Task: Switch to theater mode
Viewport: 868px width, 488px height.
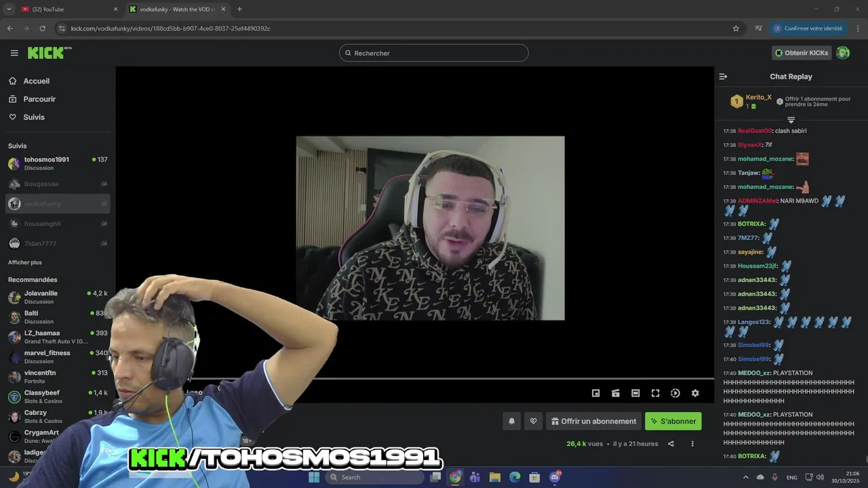Action: pyautogui.click(x=635, y=393)
